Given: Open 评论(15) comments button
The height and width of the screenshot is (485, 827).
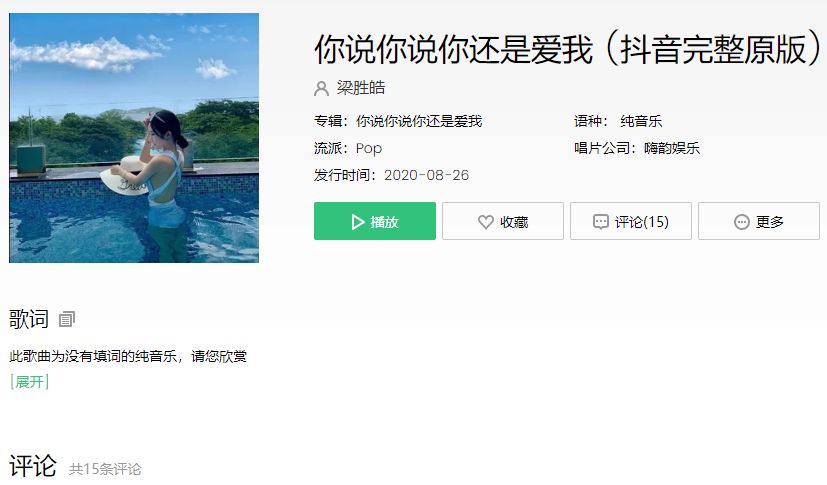Looking at the screenshot, I should pyautogui.click(x=631, y=221).
